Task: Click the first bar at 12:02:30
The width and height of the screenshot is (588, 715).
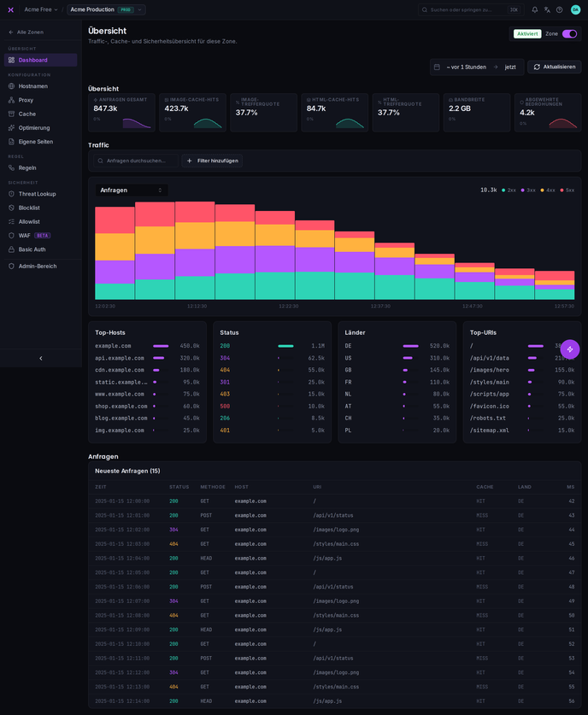Action: tap(115, 253)
